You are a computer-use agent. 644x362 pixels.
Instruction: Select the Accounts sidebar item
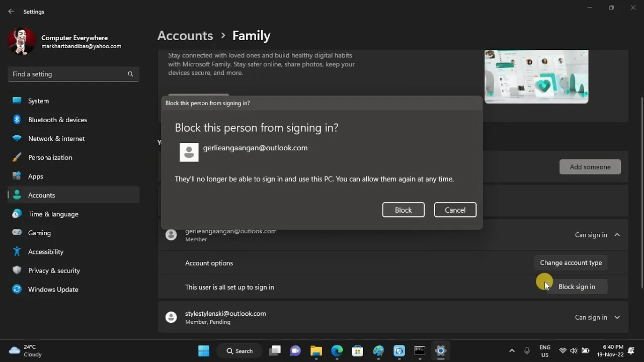[73, 195]
